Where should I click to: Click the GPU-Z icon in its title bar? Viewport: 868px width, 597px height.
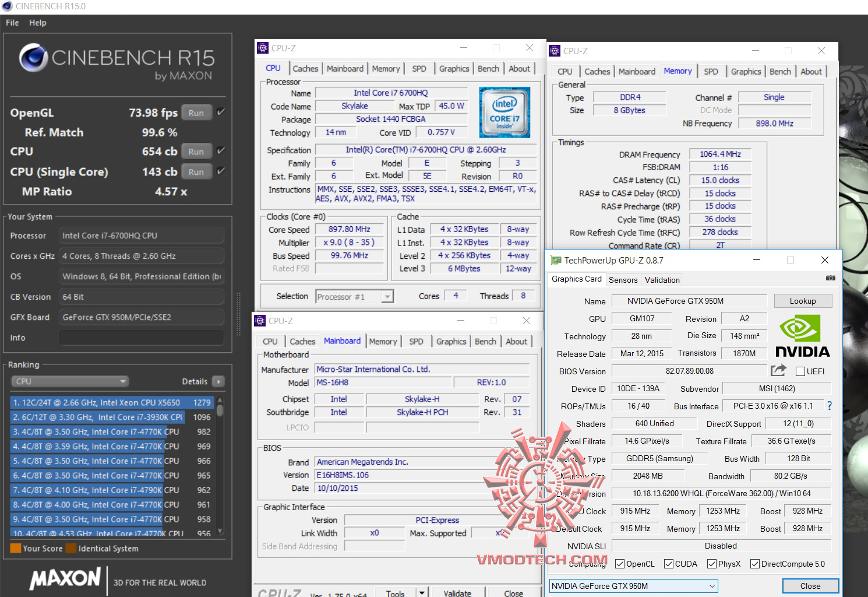(x=555, y=260)
